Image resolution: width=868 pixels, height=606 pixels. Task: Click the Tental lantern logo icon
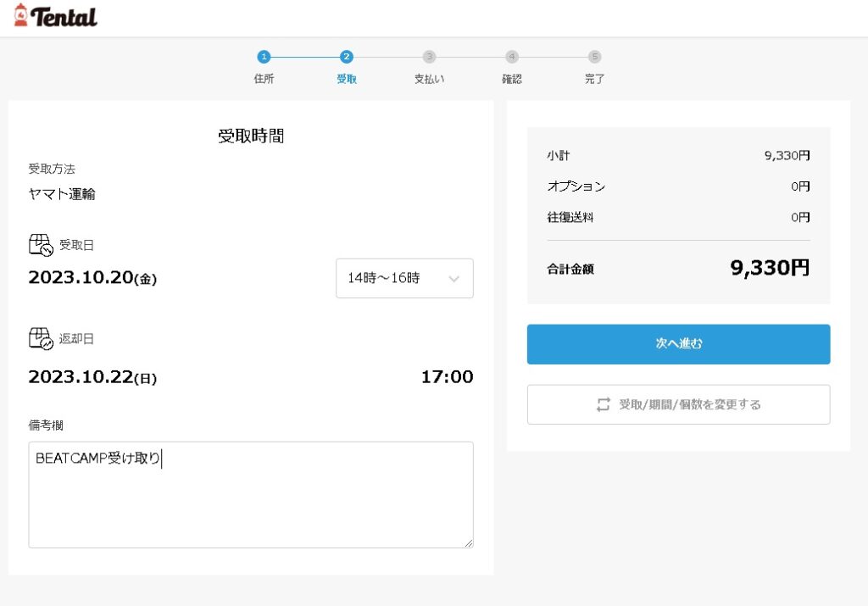click(x=21, y=15)
